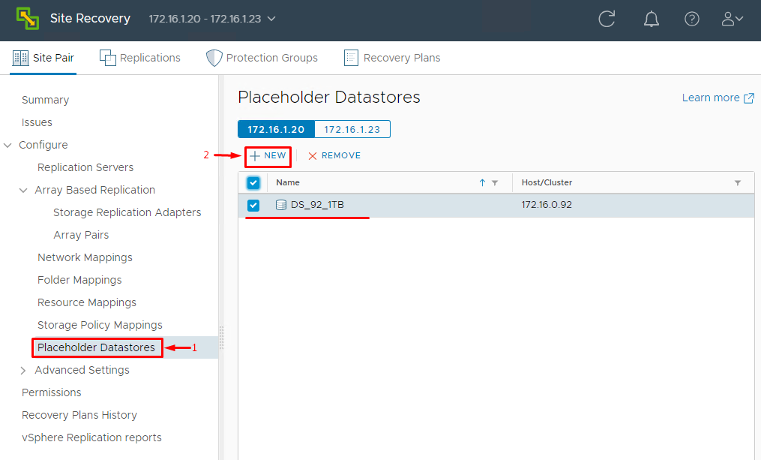Switch to the Protection Groups tab
This screenshot has height=460, width=761.
262,58
